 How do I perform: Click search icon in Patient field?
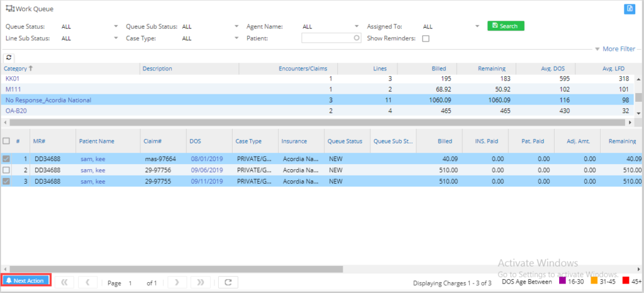tap(357, 38)
